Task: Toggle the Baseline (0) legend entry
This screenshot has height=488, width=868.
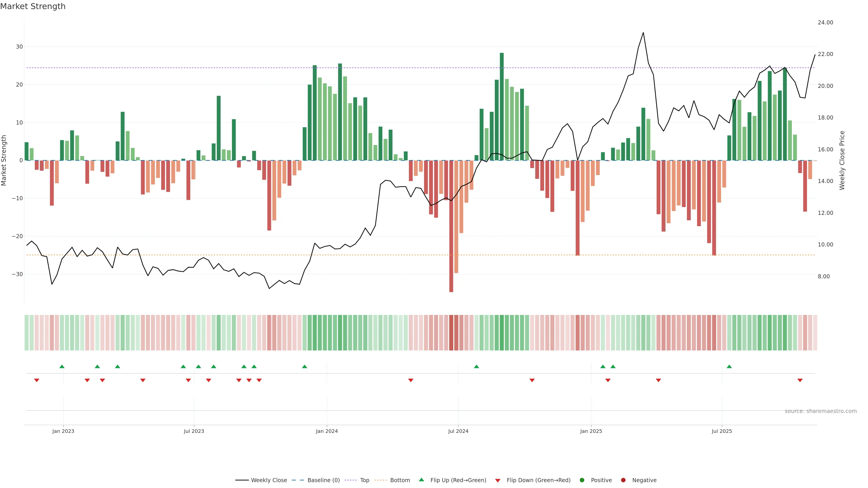Action: tap(315, 480)
